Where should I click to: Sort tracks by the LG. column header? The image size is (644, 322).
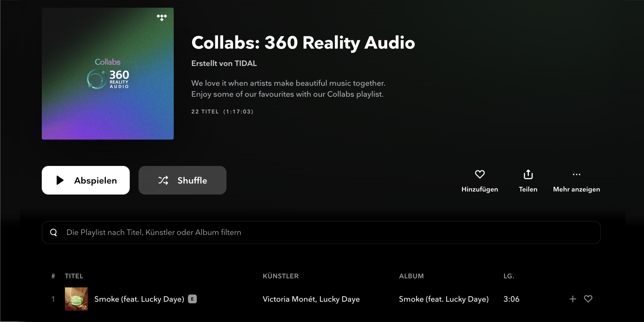[509, 276]
